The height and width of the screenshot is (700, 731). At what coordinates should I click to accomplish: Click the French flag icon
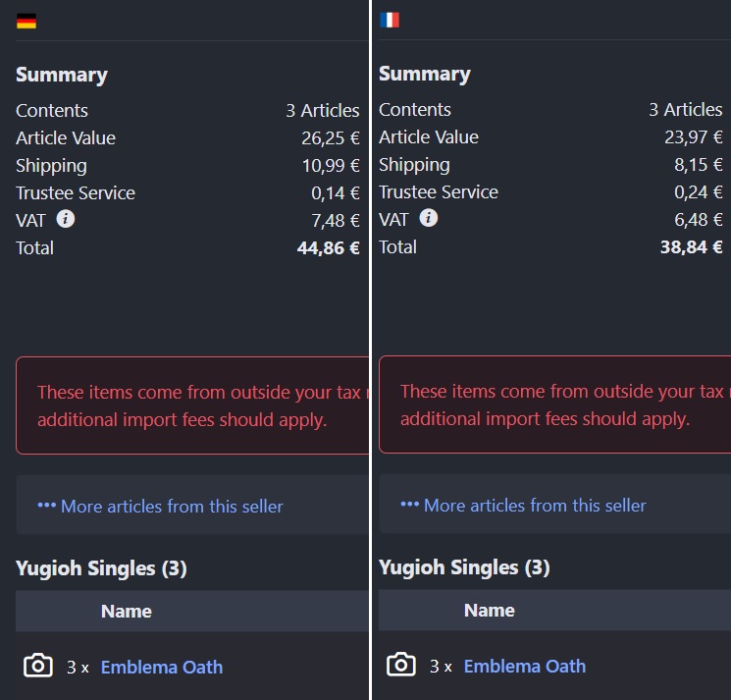[x=390, y=20]
